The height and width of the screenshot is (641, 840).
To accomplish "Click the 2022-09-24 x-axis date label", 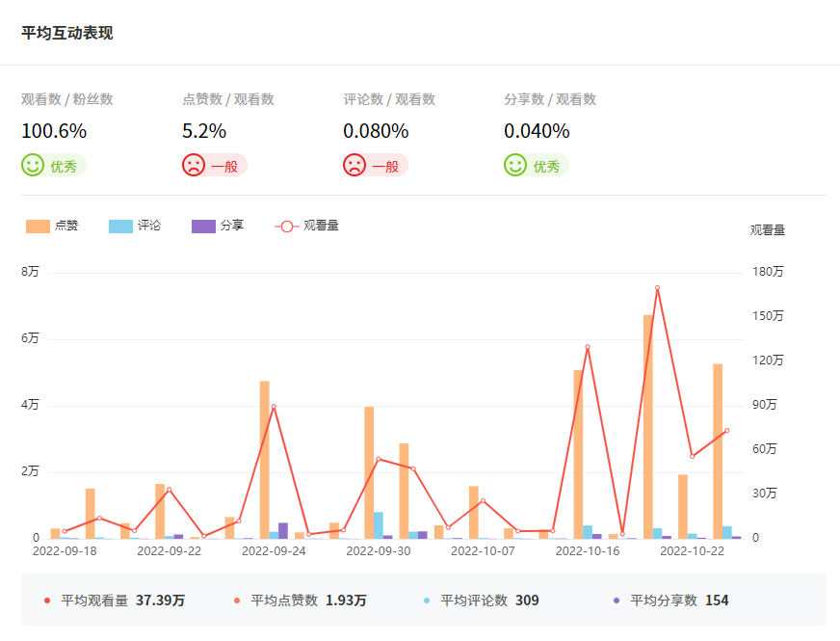I will 274,551.
